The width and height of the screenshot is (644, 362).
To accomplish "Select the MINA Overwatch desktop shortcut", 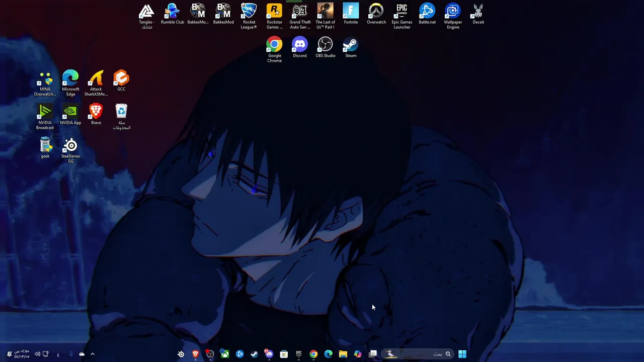I will click(x=45, y=83).
